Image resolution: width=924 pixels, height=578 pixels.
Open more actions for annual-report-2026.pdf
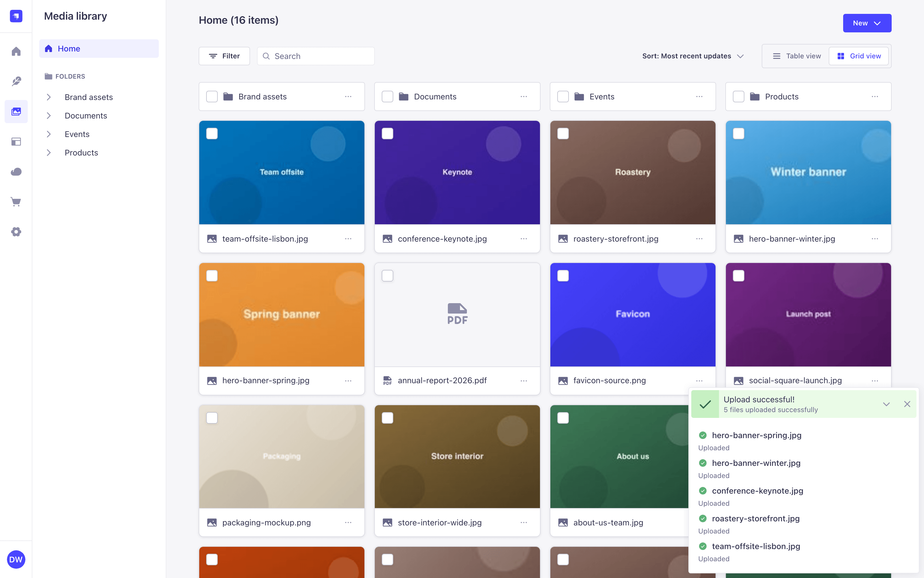(524, 381)
